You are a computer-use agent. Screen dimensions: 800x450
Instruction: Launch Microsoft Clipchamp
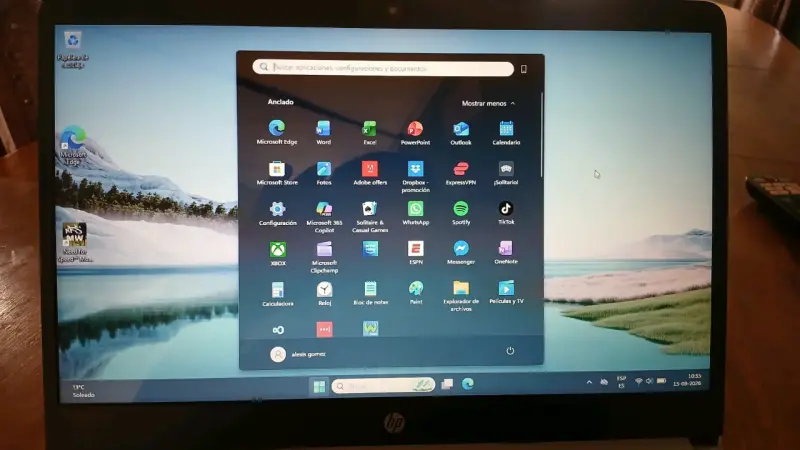[324, 257]
